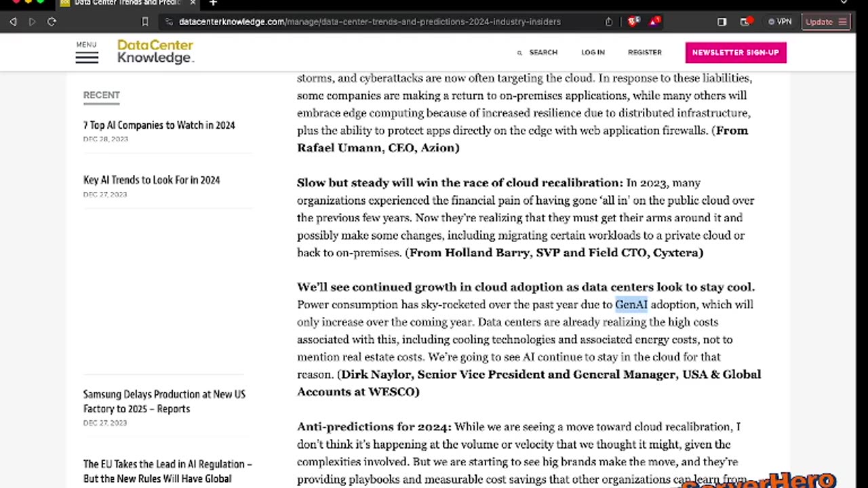Image resolution: width=868 pixels, height=488 pixels.
Task: Open the REGISTER link
Action: pyautogui.click(x=644, y=52)
